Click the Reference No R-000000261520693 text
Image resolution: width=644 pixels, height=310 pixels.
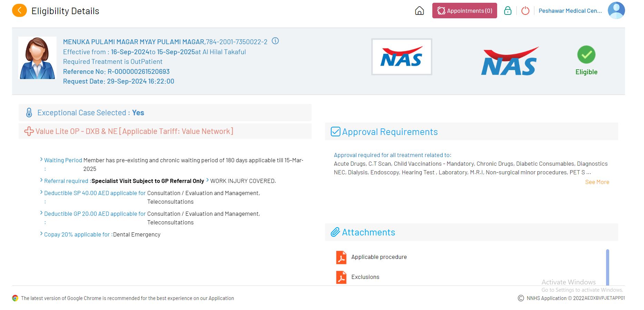[x=116, y=71]
